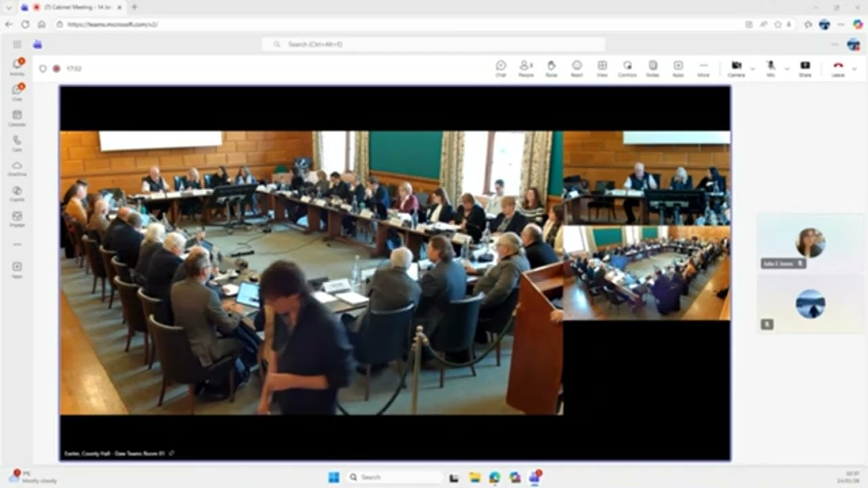Go back in the browser
This screenshot has width=868, height=488.
point(9,24)
